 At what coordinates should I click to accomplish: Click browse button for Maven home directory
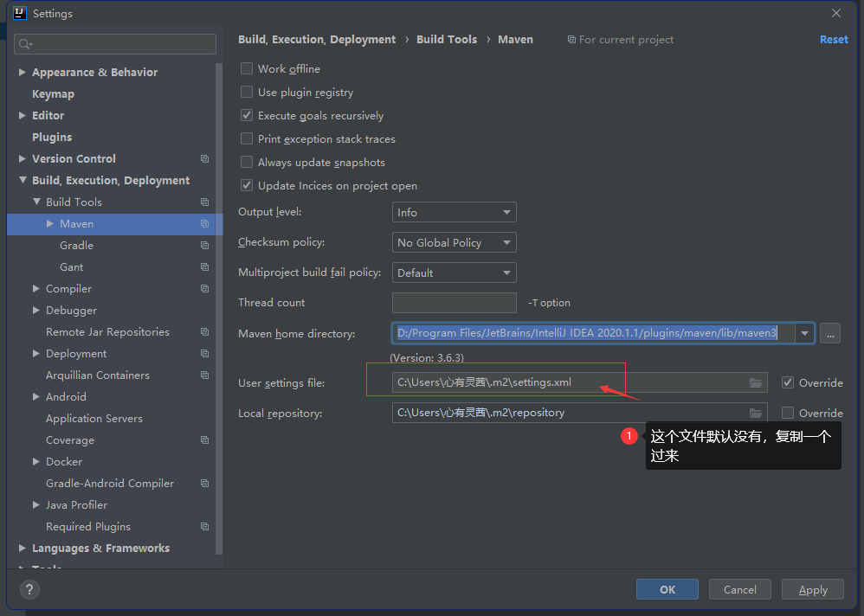coord(830,333)
